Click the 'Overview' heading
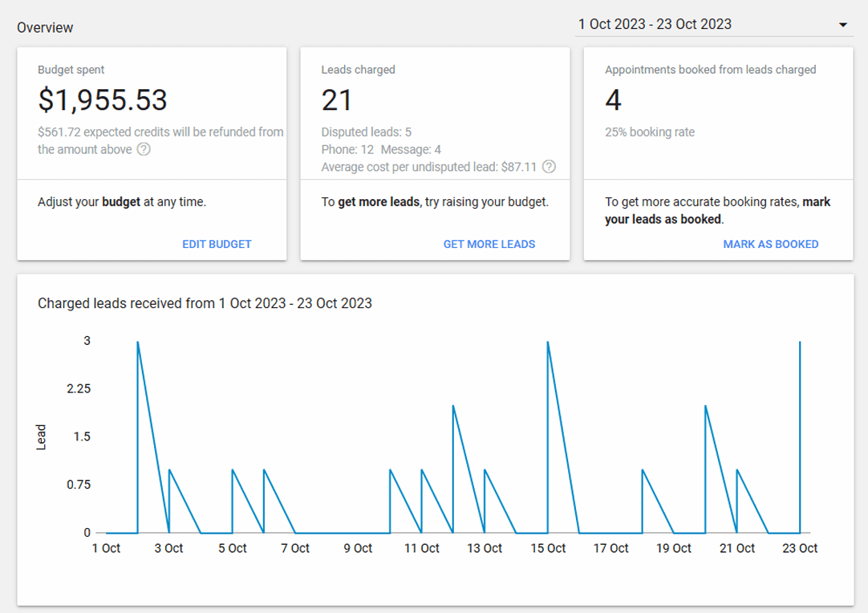 tap(45, 28)
